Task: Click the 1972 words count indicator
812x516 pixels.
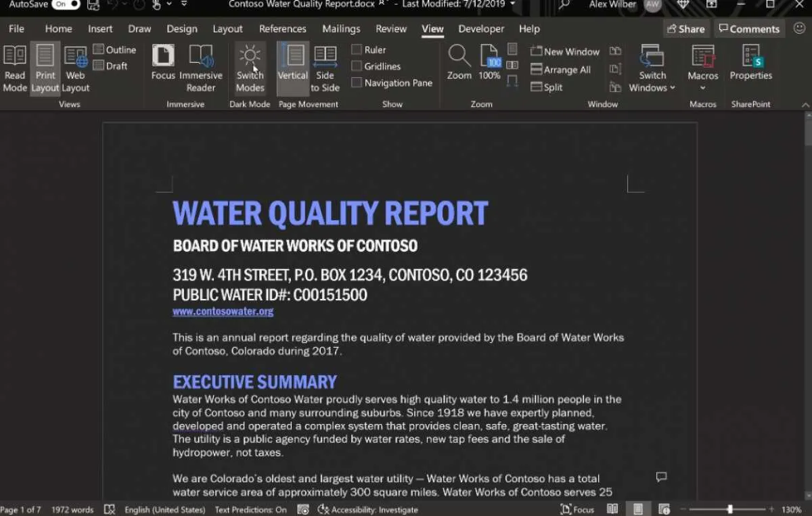Action: point(72,510)
